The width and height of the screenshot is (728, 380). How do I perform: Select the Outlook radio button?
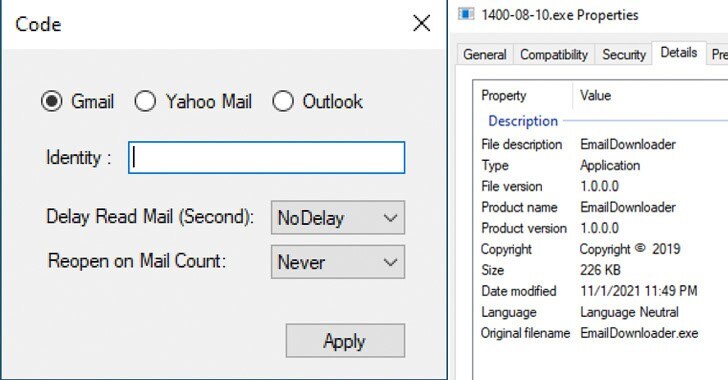tap(283, 101)
